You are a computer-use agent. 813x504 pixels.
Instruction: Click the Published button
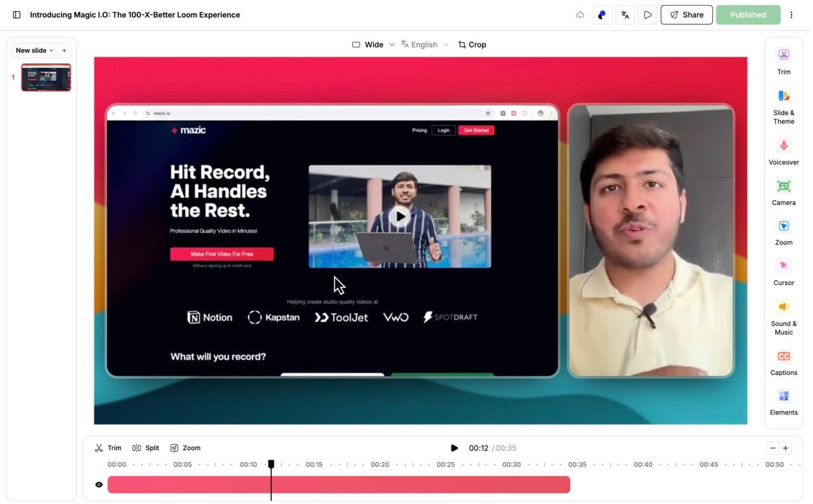(x=747, y=15)
